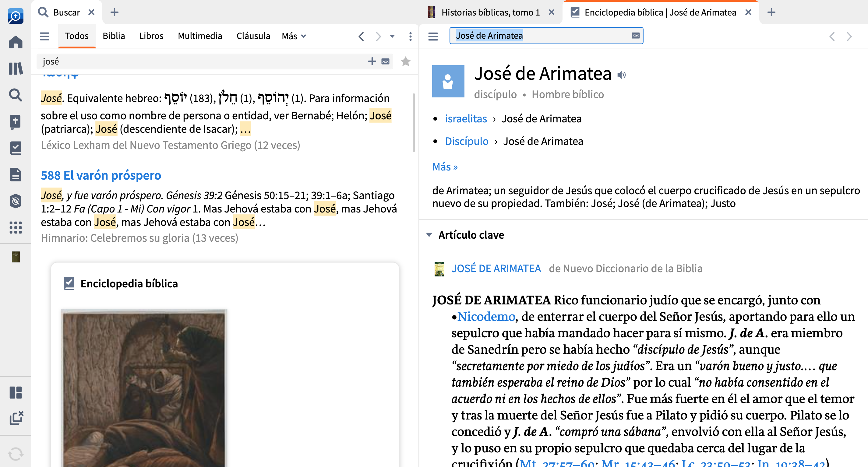This screenshot has height=467, width=868.
Task: Open the Layouts icon in sidebar
Action: click(x=16, y=392)
